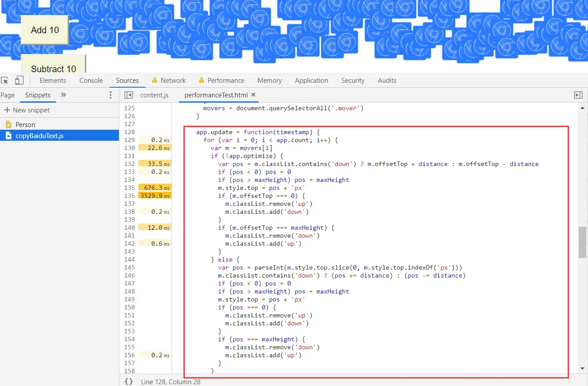588x386 pixels.
Task: Click the 'if (m.offsetTop === maxHeight)' line
Action: (276, 228)
